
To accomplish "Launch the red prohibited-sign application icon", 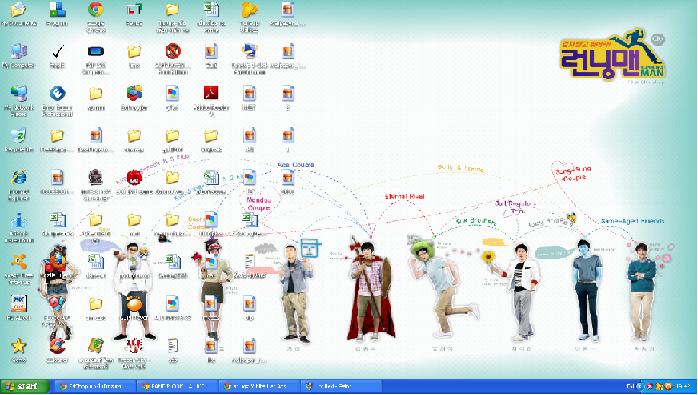I will point(173,52).
